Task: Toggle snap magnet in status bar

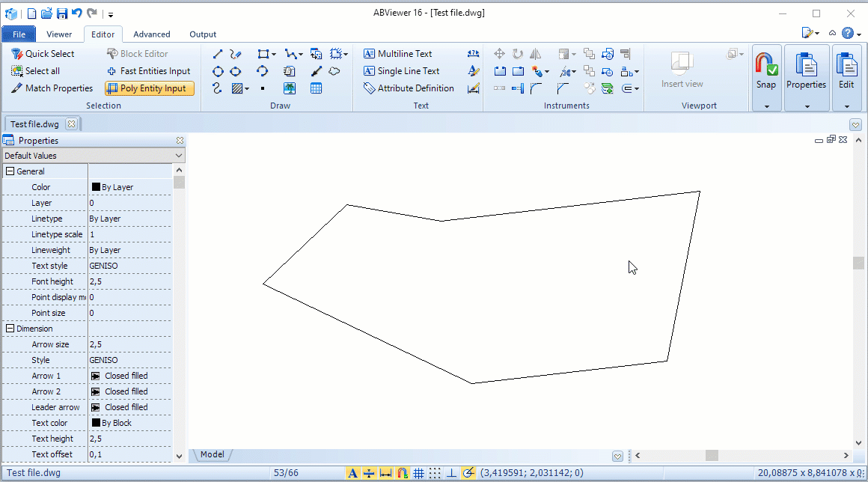Action: 403,472
